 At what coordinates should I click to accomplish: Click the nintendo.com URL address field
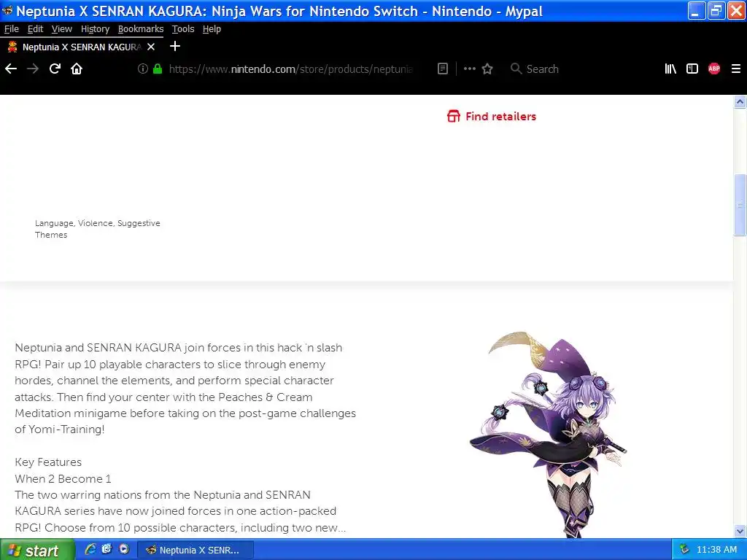[290, 69]
